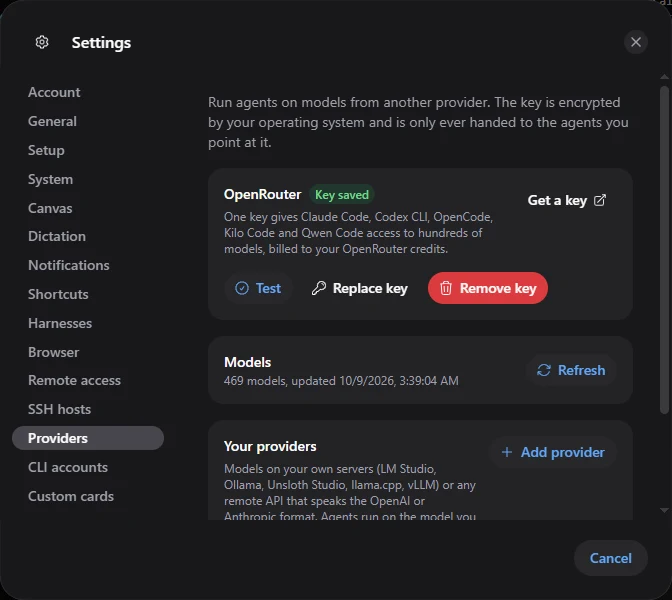Click the Models heading
Image resolution: width=672 pixels, height=600 pixels.
coord(248,362)
